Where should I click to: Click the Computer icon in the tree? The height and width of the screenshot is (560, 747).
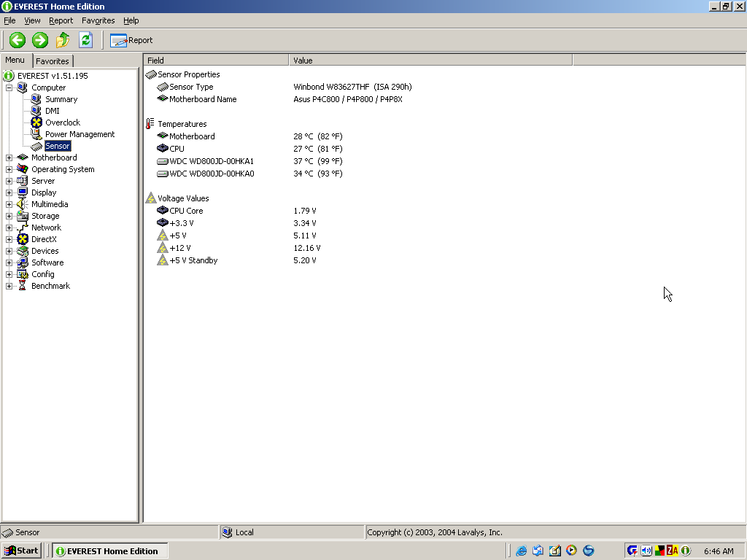point(23,87)
